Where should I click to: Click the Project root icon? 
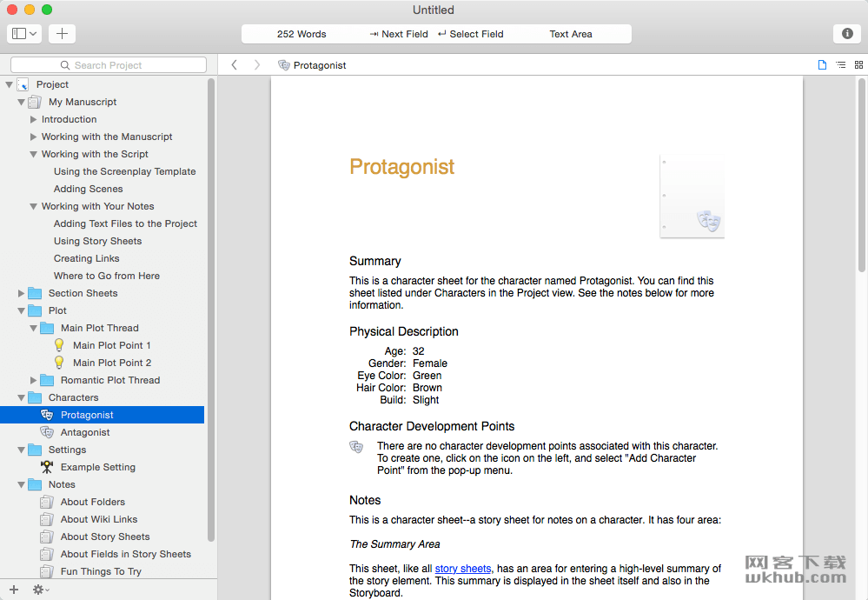click(x=23, y=84)
